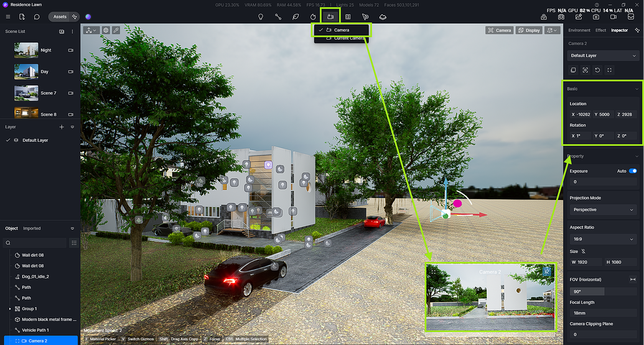Click the frame corners icon in Inspector
The height and width of the screenshot is (345, 644).
click(610, 70)
